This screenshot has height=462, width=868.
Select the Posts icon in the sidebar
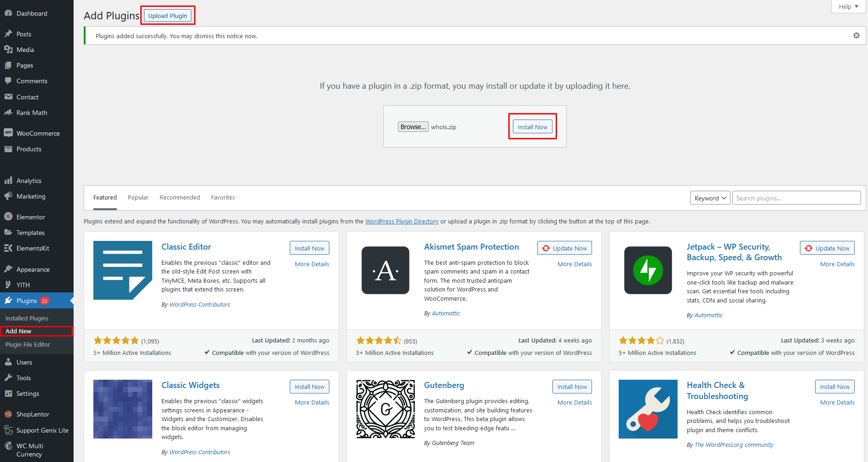[9, 34]
